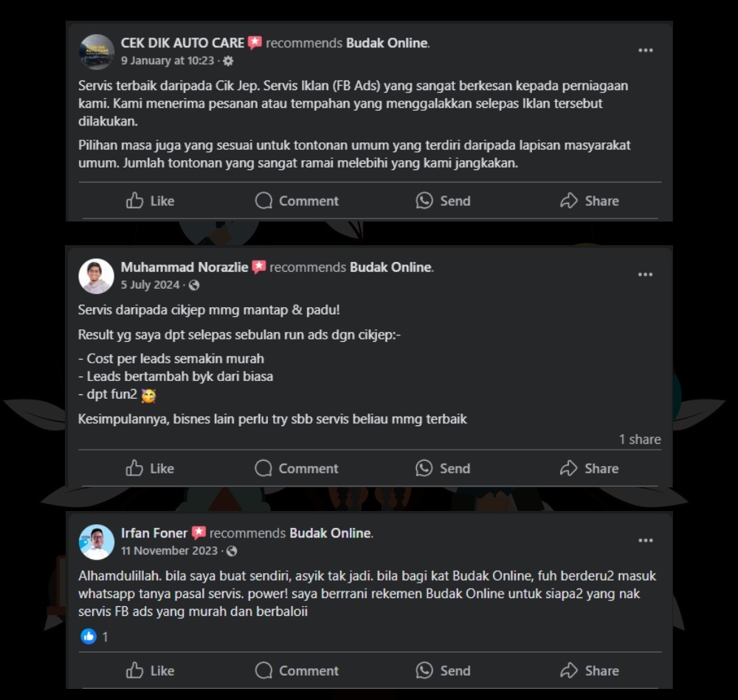Share Muhammad Norazlie's review post
Viewport: 738px width, 700px height.
point(589,468)
